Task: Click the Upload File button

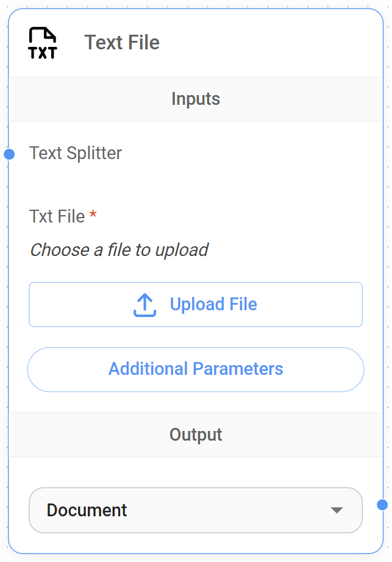Action: coord(195,304)
